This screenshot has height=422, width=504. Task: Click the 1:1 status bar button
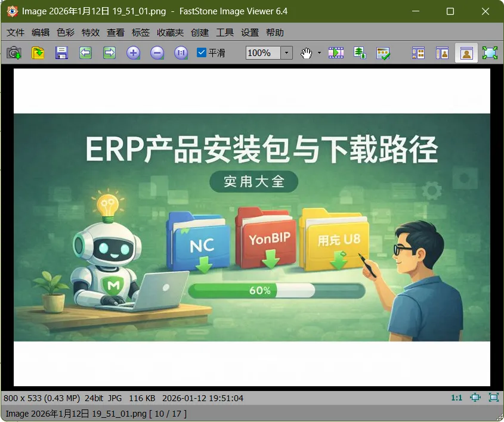click(456, 398)
